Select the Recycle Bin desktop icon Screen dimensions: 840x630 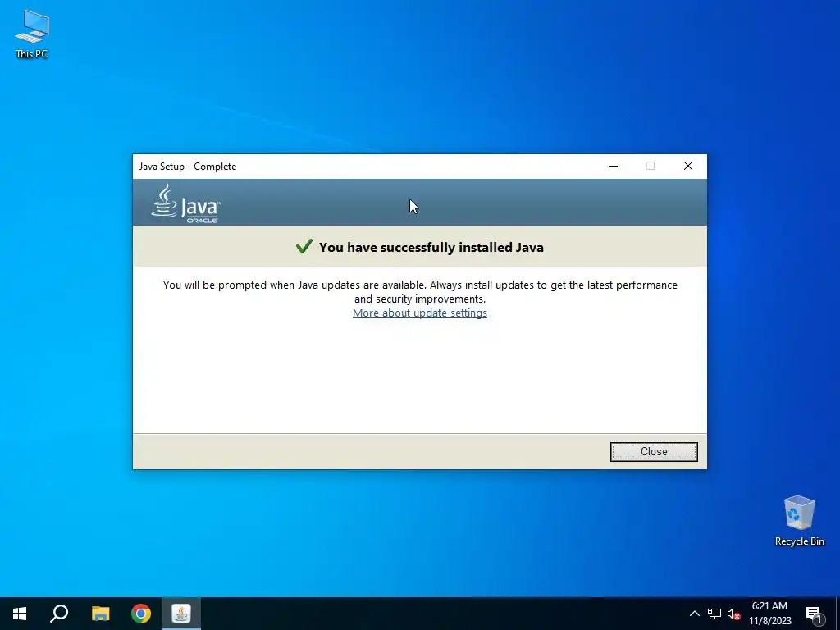click(799, 521)
